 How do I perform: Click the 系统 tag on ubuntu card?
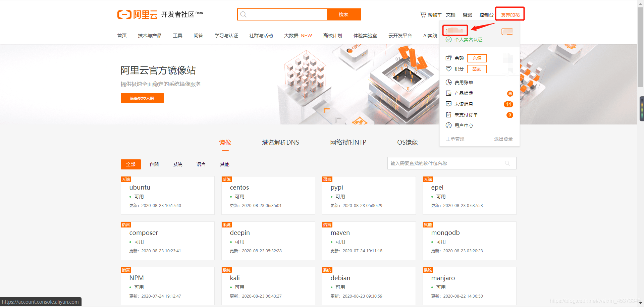click(x=126, y=180)
